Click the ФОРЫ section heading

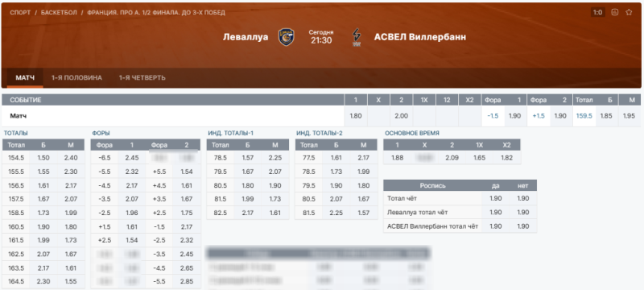(x=101, y=133)
